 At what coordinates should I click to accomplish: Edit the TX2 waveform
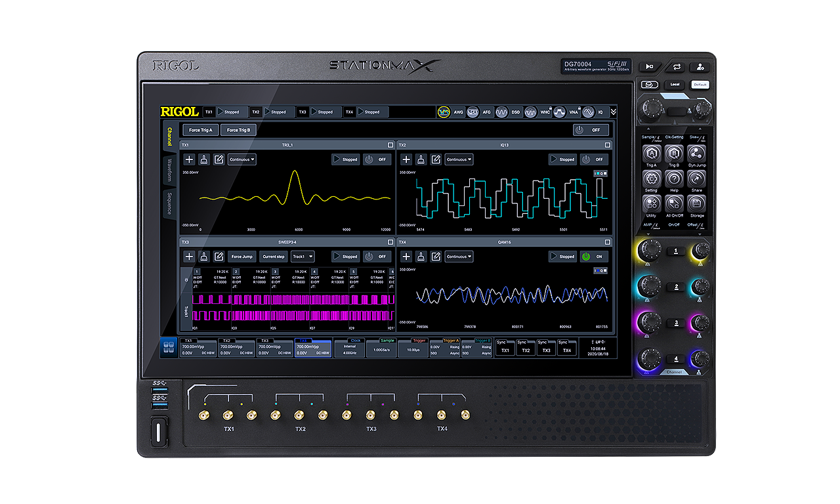click(436, 159)
